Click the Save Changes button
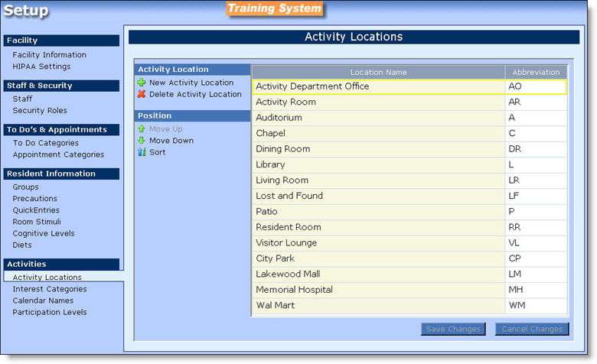Screen dimensions: 597x364 (x=453, y=329)
